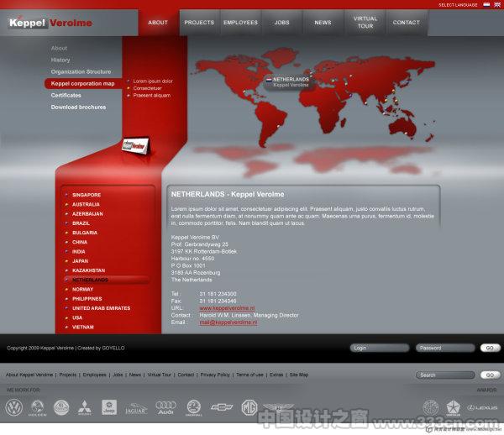Click the Praesent aliquam submenu link

click(152, 96)
